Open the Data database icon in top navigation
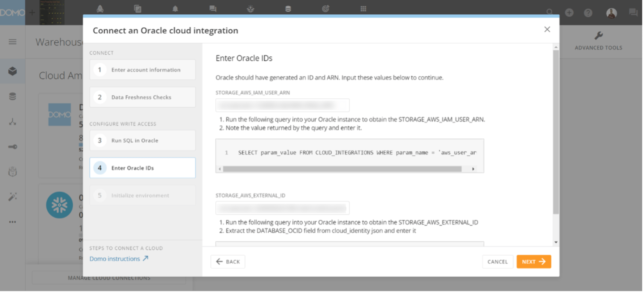644x293 pixels. [288, 9]
